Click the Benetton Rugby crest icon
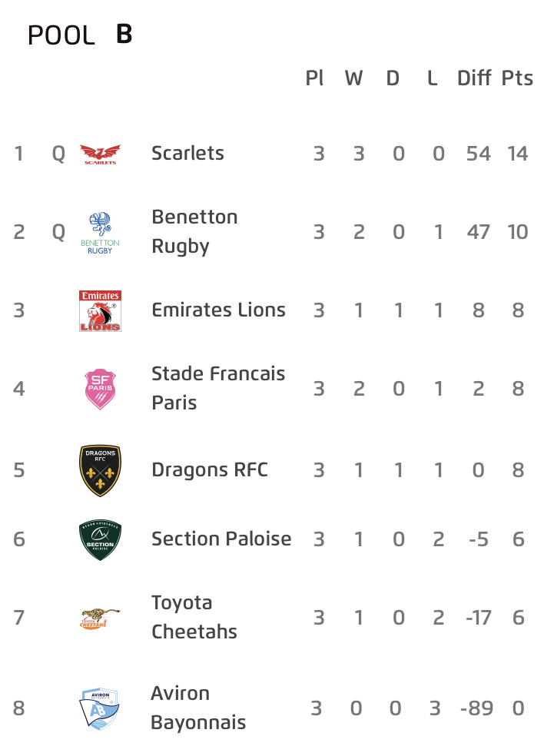This screenshot has width=544, height=756. pos(100,233)
